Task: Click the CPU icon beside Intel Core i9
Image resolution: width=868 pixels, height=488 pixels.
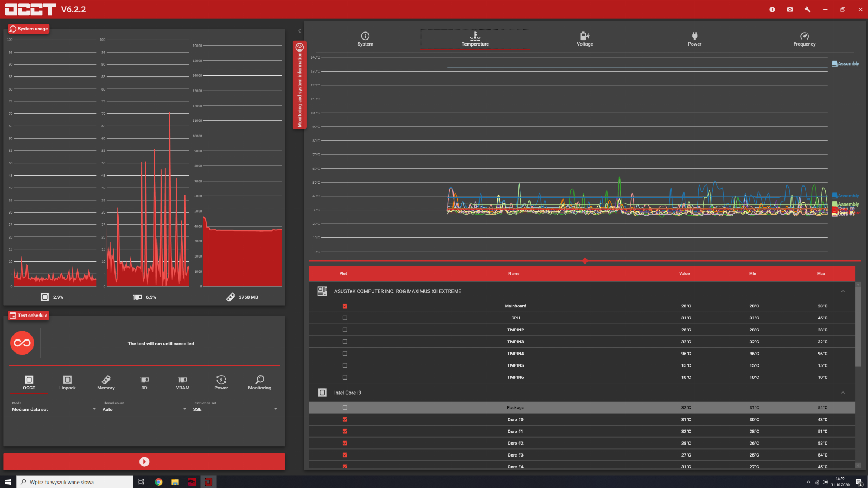Action: click(322, 393)
